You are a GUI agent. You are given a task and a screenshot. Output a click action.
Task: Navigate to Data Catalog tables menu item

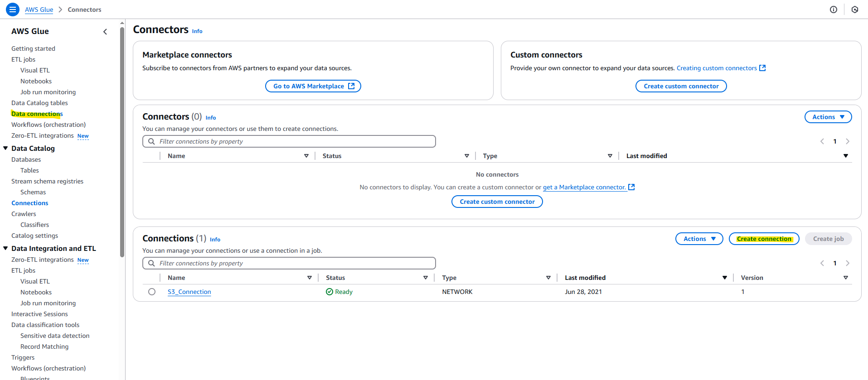39,103
